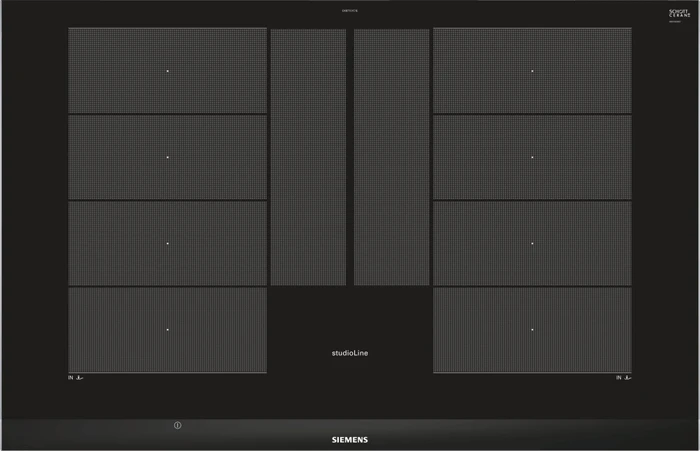Click center dot of bottom-left cooking zone
The width and height of the screenshot is (700, 451).
167,330
